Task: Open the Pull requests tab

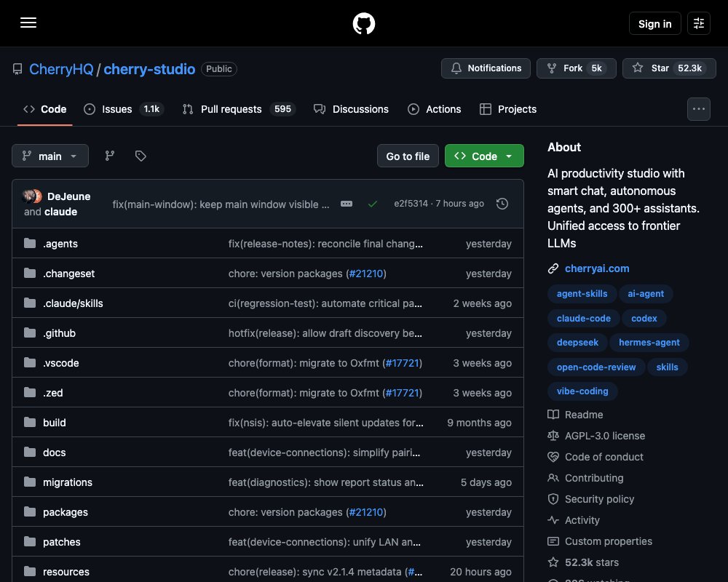Action: tap(239, 109)
